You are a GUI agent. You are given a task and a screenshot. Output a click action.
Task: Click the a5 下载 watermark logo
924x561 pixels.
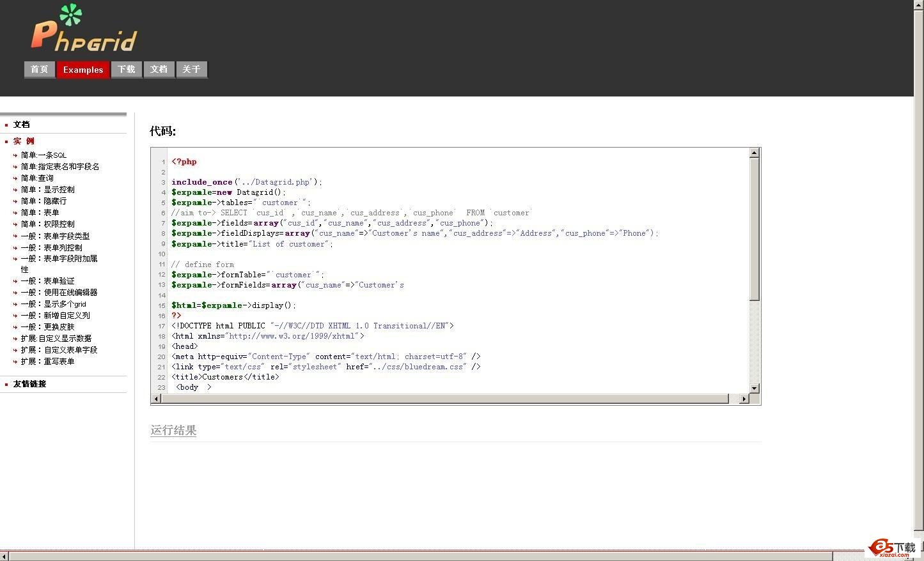pyautogui.click(x=893, y=548)
